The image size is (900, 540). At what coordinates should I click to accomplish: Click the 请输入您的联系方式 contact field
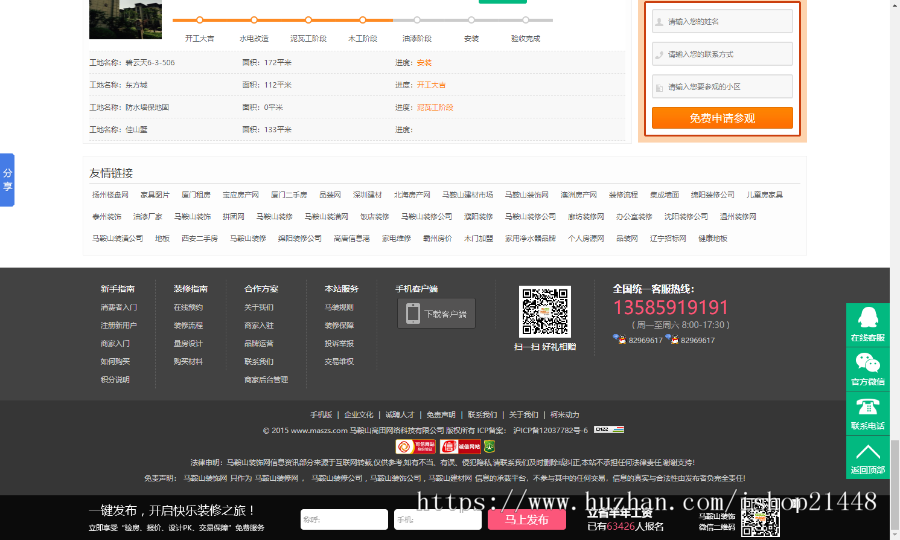[x=722, y=54]
